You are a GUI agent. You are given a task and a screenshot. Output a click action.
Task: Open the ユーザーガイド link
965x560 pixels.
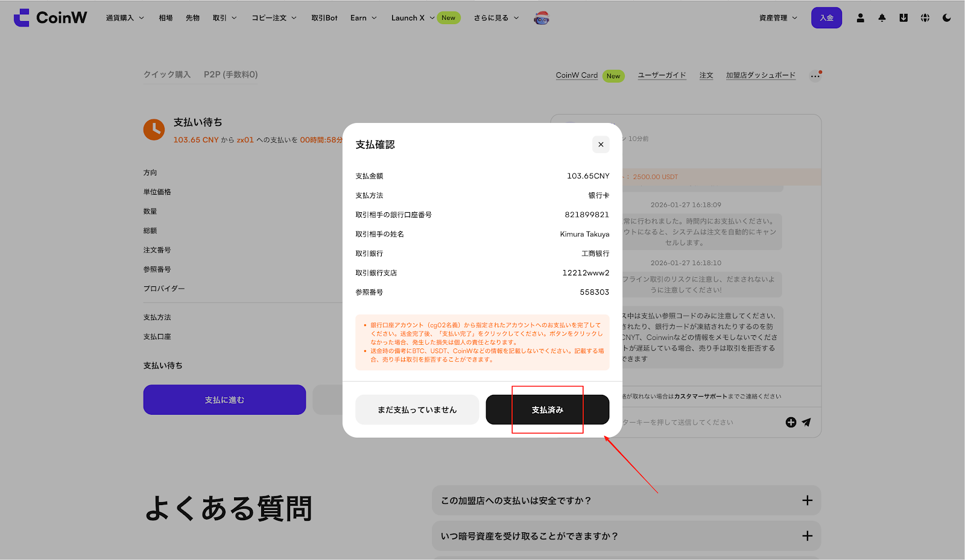(662, 75)
